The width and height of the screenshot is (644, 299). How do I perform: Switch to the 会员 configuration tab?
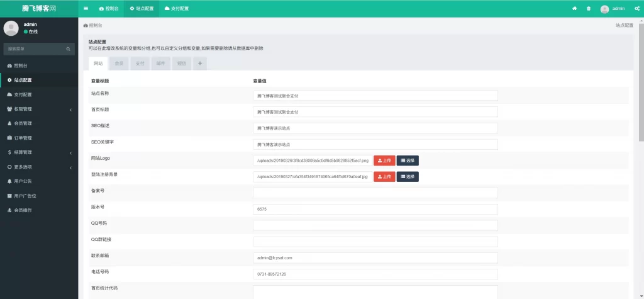coord(119,64)
